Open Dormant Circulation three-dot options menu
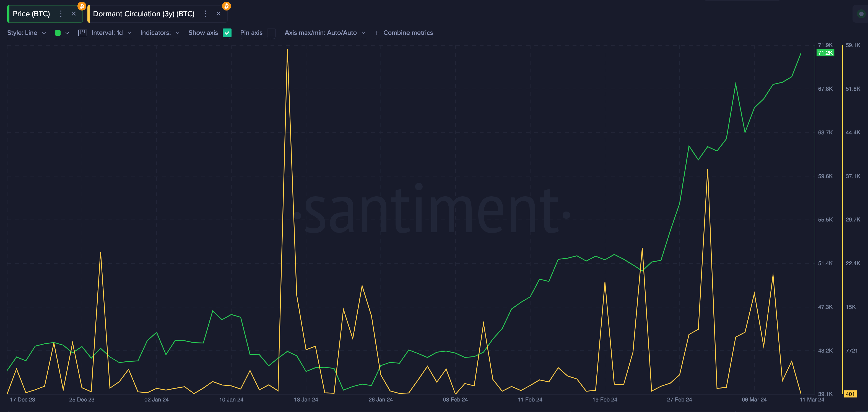 coord(205,14)
